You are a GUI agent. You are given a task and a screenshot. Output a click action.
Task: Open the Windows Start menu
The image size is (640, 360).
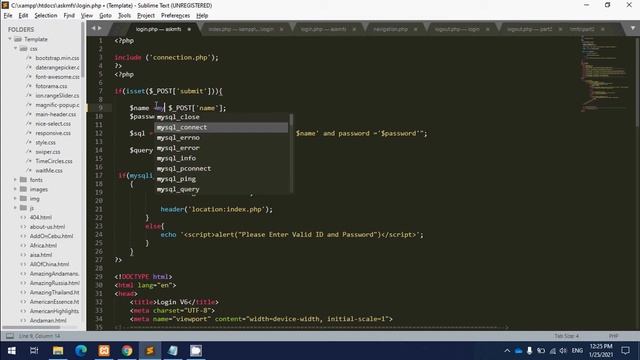point(11,351)
